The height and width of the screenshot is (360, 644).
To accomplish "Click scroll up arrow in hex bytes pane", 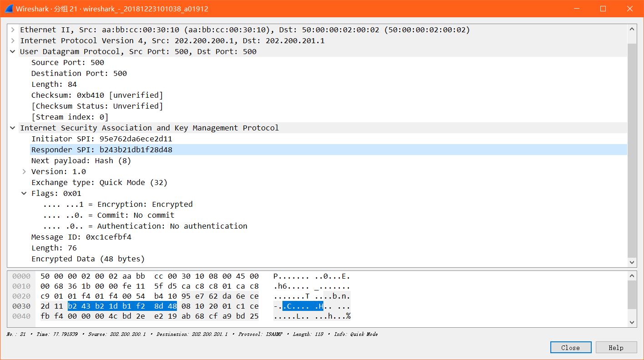I will tap(632, 275).
